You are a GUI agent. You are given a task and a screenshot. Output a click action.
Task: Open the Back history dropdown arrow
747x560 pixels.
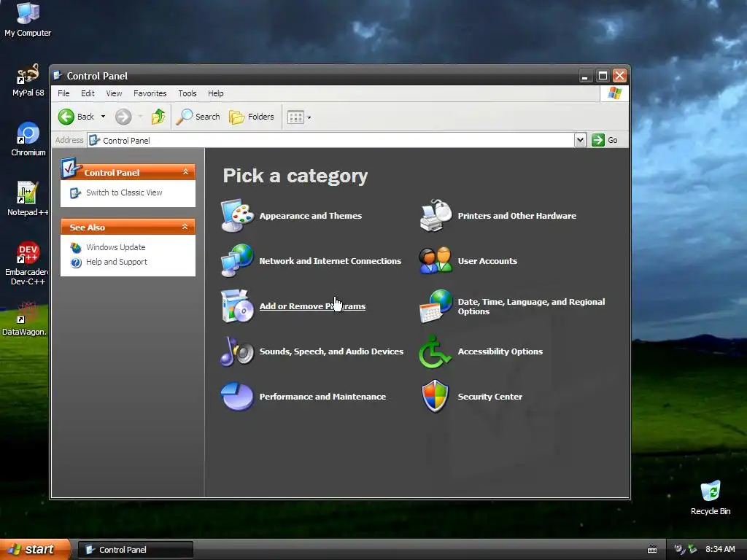click(103, 117)
